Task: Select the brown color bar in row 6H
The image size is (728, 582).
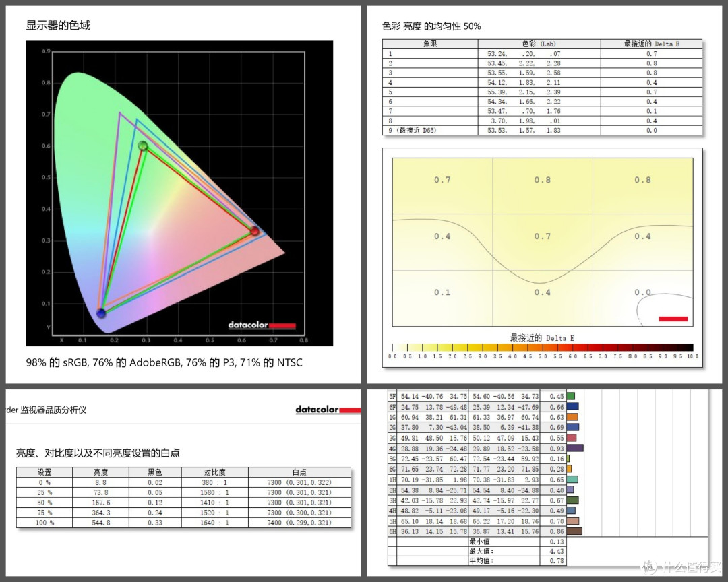Action: pos(574,531)
